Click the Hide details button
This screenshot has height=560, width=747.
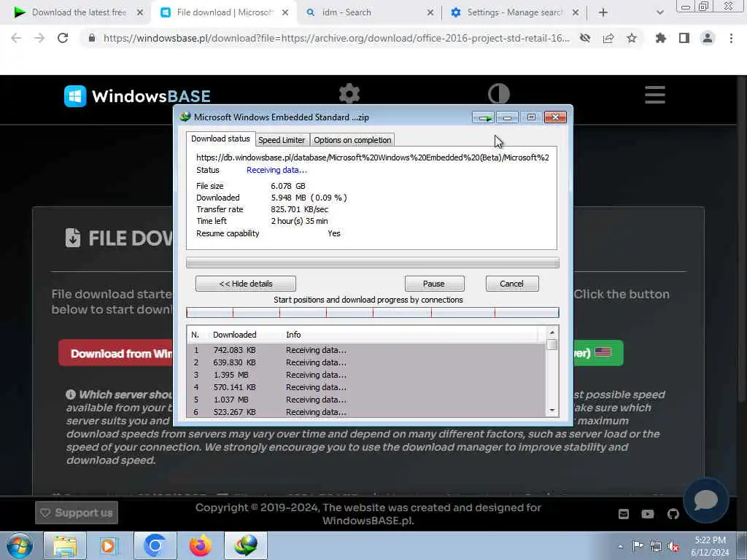coord(246,284)
